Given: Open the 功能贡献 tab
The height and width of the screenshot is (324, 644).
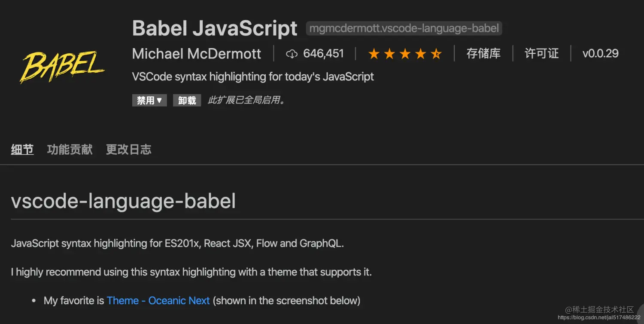Looking at the screenshot, I should [x=70, y=150].
